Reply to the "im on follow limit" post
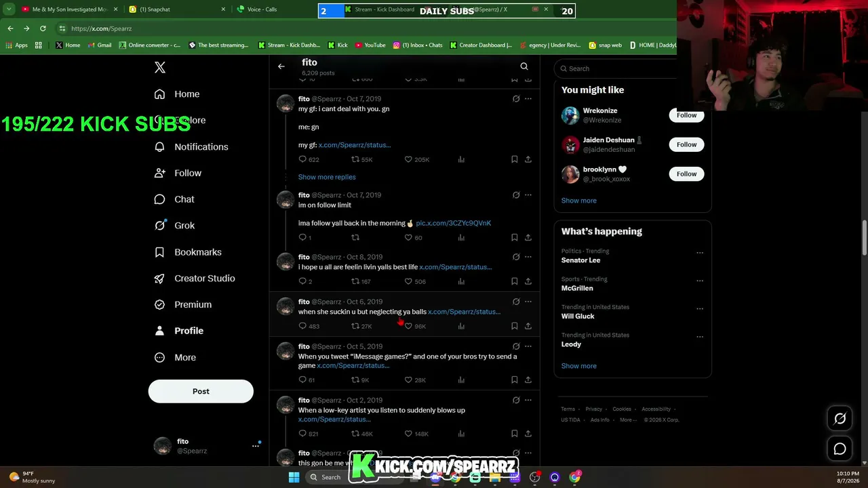This screenshot has height=488, width=868. [302, 237]
